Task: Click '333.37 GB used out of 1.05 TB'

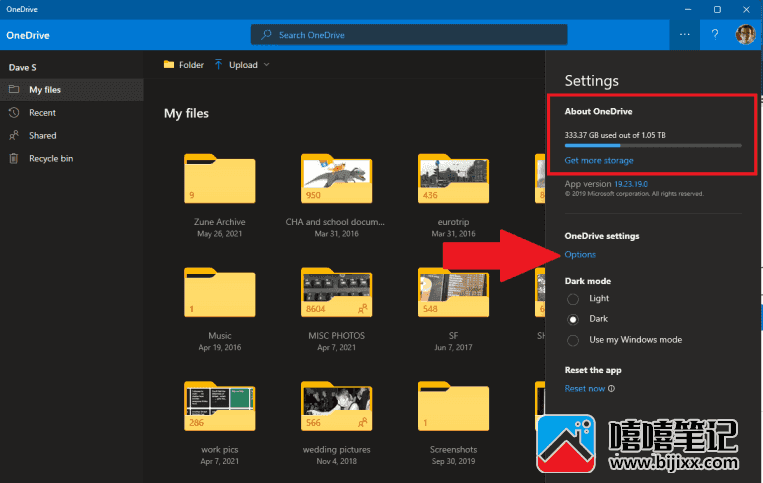Action: tap(615, 135)
